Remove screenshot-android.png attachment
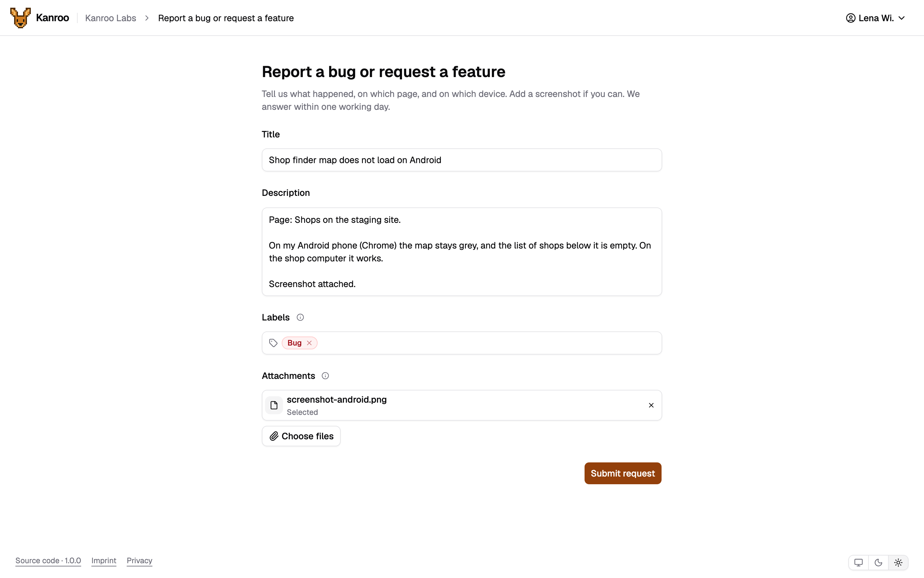Screen dimensions: 924x578 click(x=651, y=405)
